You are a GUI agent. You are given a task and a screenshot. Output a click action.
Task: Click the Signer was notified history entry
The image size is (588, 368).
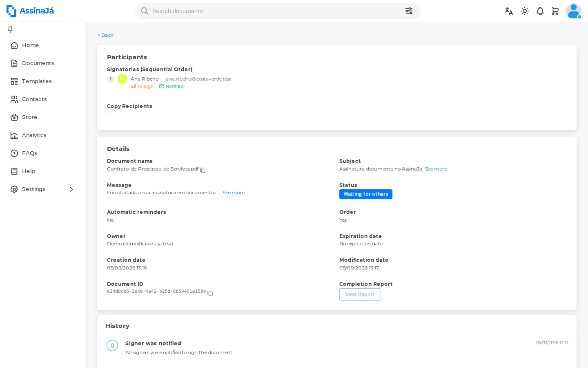coord(153,343)
